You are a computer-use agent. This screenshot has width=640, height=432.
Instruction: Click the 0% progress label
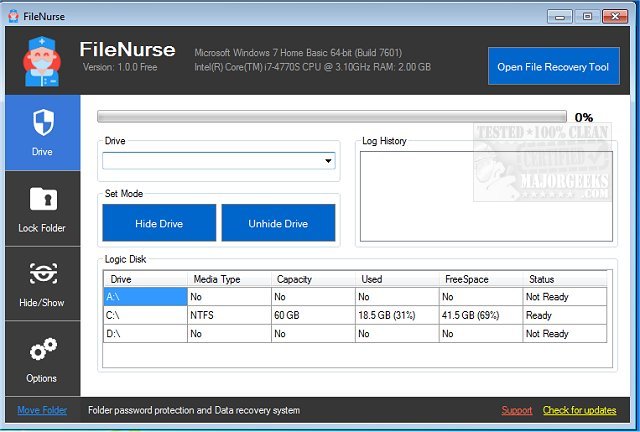pos(584,118)
